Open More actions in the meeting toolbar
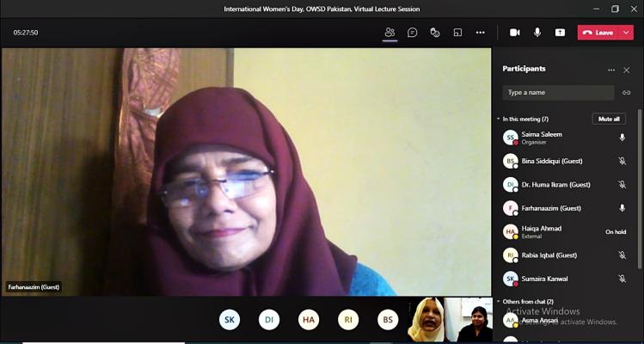Viewport: 644px width, 344px height. click(x=480, y=33)
